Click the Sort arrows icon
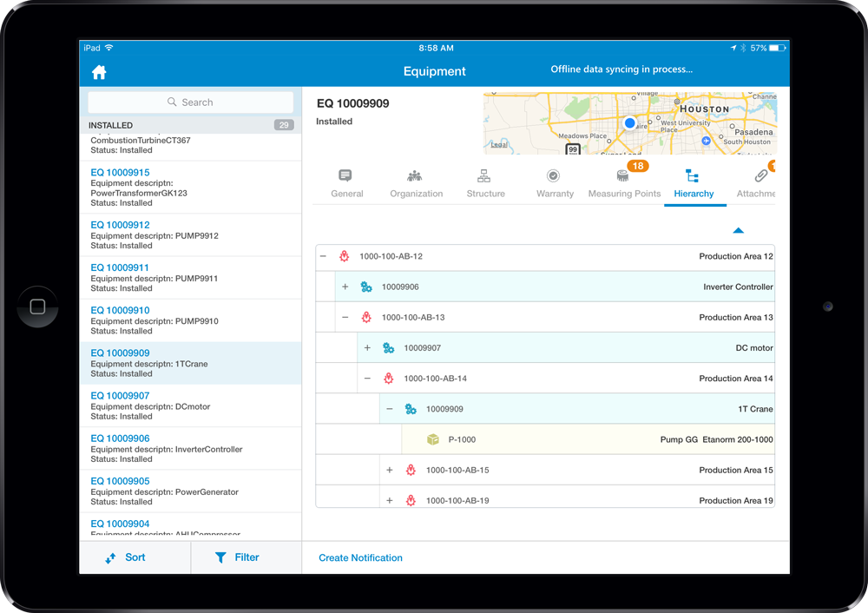Viewport: 868px width, 613px height. [110, 558]
